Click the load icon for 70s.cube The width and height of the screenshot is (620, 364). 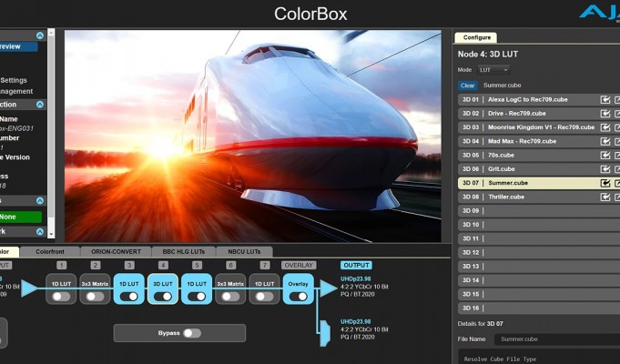(605, 155)
